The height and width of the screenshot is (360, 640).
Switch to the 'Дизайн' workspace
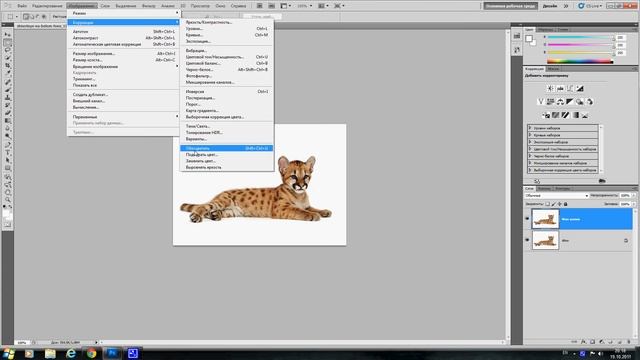pos(549,6)
